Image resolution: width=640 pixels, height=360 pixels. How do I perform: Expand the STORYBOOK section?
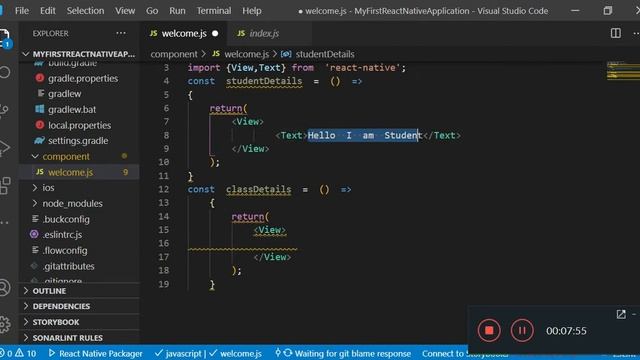(x=79, y=322)
